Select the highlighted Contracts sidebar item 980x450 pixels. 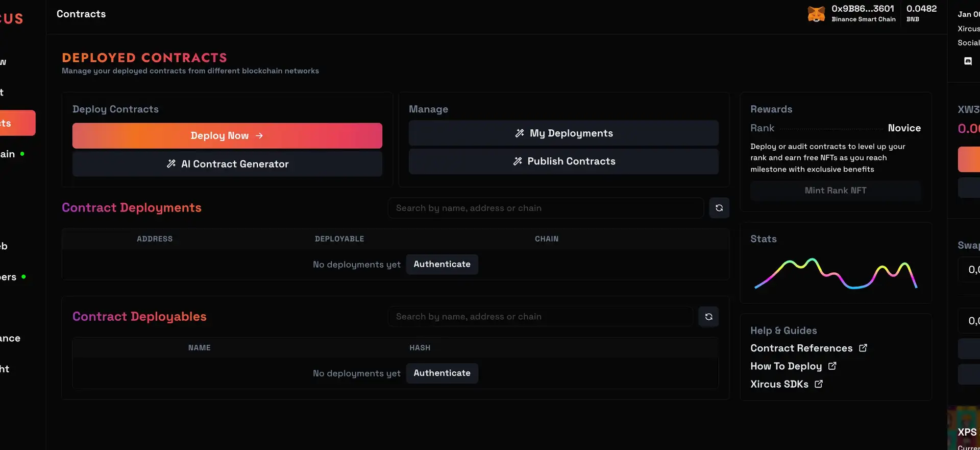(17, 123)
